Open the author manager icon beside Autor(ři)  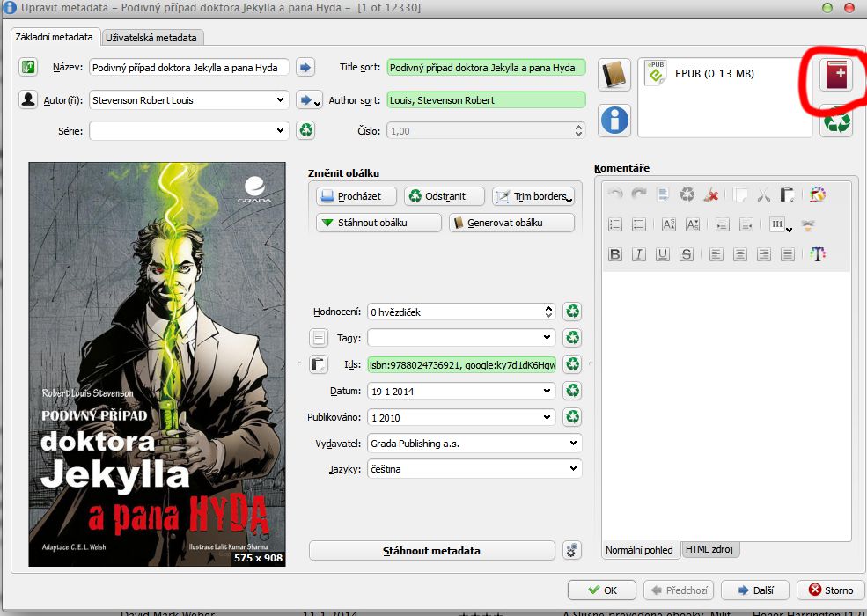coord(28,99)
